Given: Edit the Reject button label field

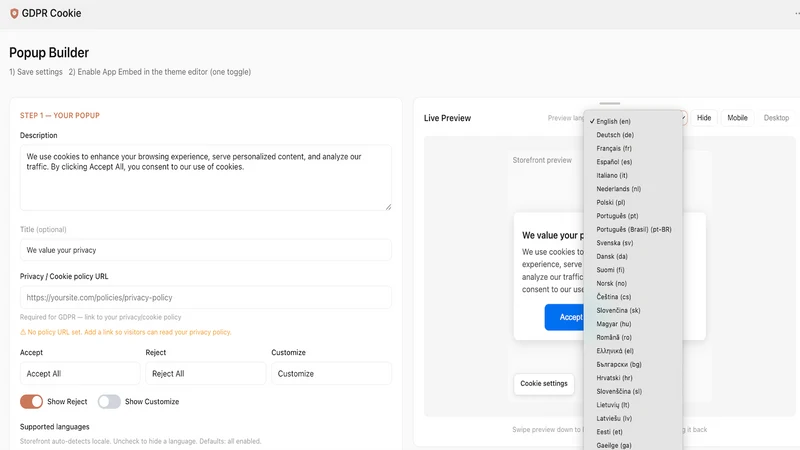Looking at the screenshot, I should (x=206, y=373).
